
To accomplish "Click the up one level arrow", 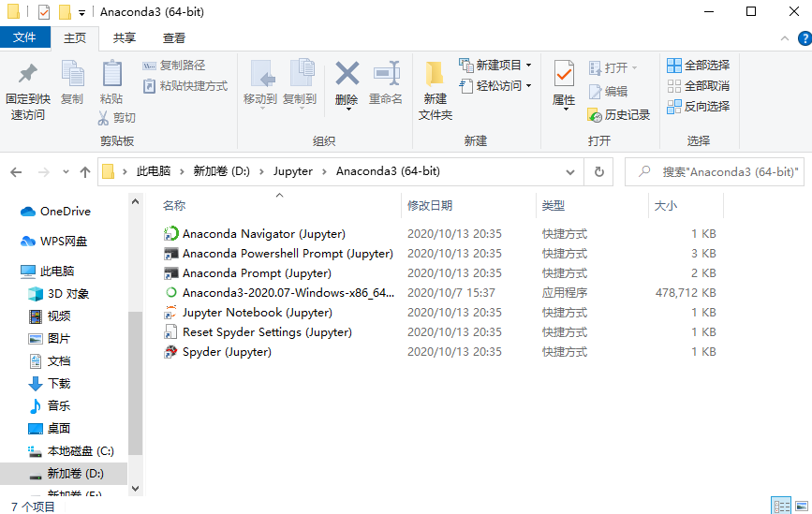I will click(x=85, y=172).
